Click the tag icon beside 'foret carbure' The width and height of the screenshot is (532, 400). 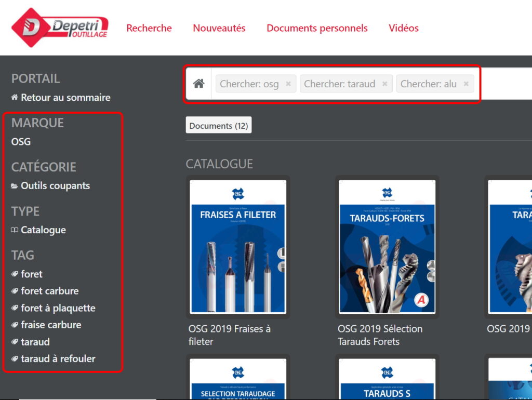click(x=15, y=291)
